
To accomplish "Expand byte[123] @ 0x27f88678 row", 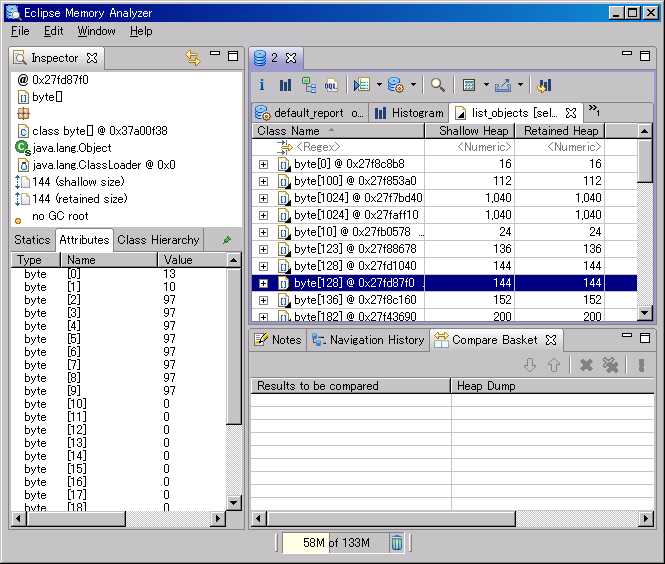I will point(263,249).
